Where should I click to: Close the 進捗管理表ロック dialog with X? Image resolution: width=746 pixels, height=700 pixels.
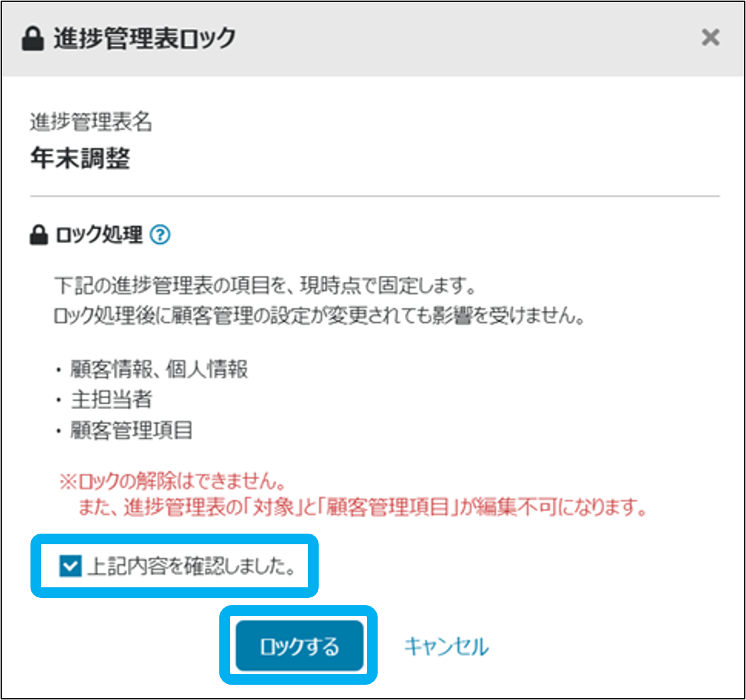pyautogui.click(x=710, y=38)
